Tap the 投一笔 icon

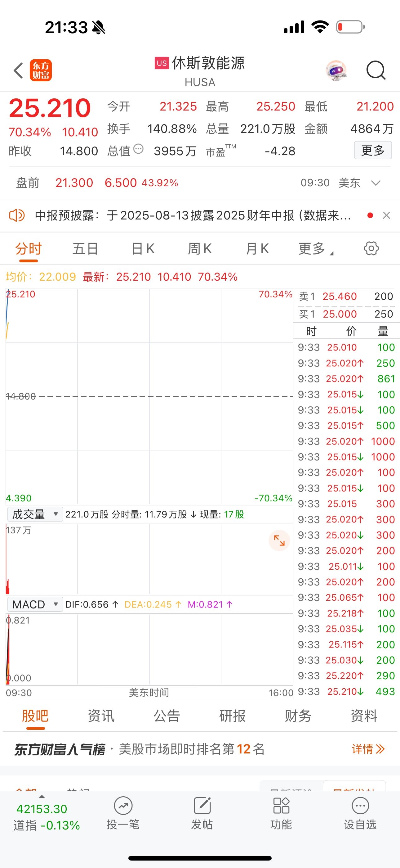123,813
